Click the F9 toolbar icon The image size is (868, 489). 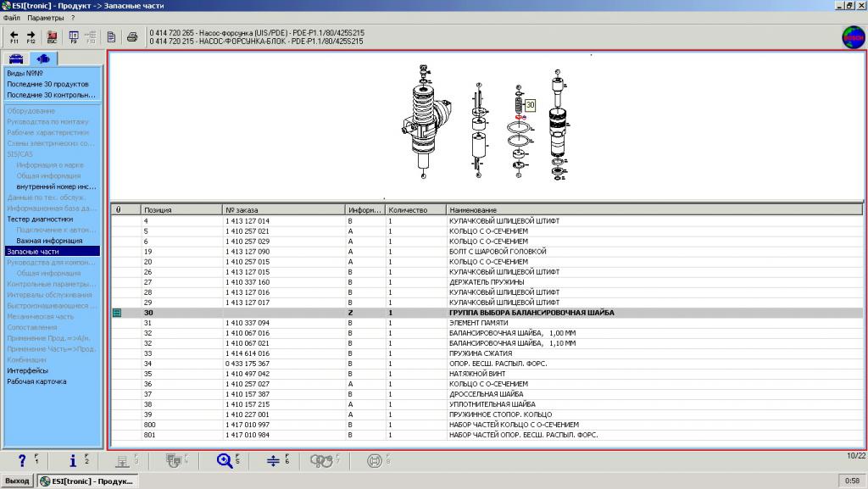pyautogui.click(x=74, y=37)
